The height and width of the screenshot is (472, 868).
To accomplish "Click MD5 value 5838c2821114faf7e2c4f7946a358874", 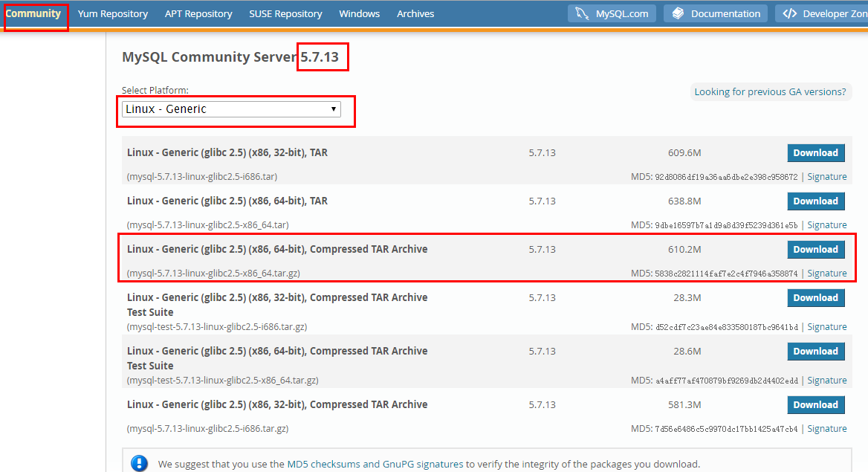I will (x=726, y=274).
